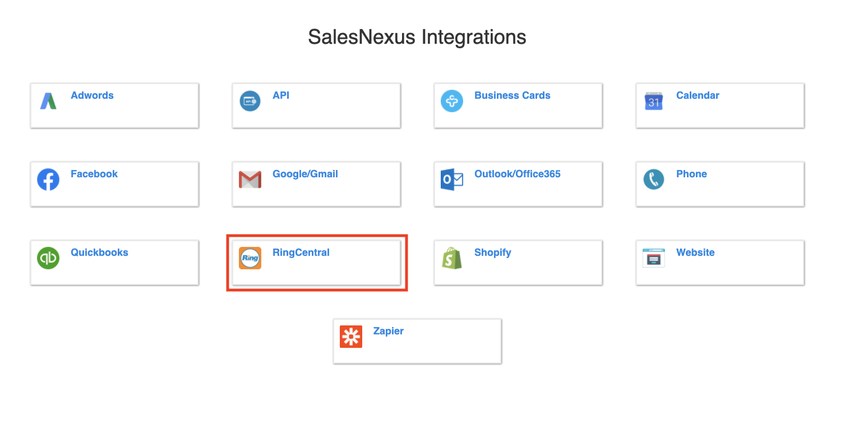Click the Outlook logo icon
Viewport: 868px width, 432px height.
pyautogui.click(x=452, y=180)
